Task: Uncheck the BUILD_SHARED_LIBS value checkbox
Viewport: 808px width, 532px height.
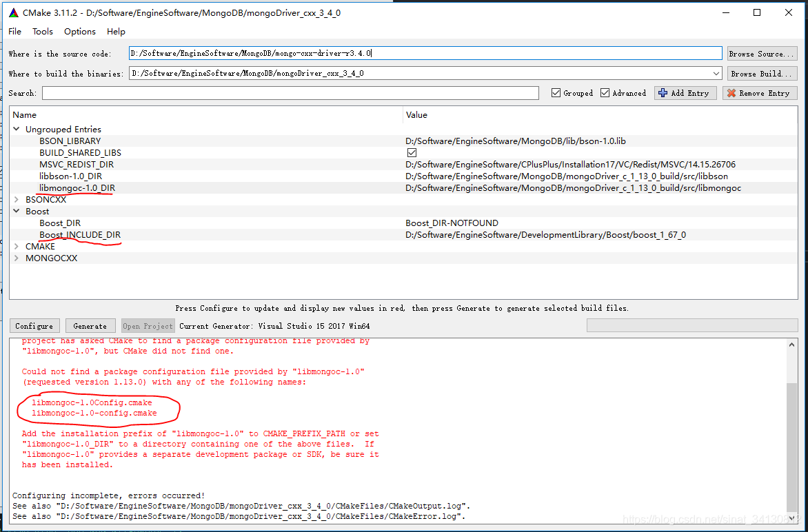Action: (x=412, y=153)
